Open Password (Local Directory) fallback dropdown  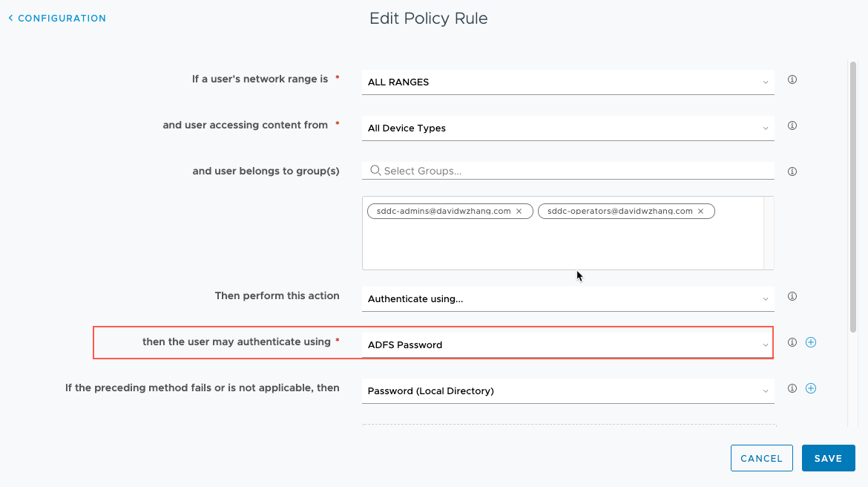[568, 391]
